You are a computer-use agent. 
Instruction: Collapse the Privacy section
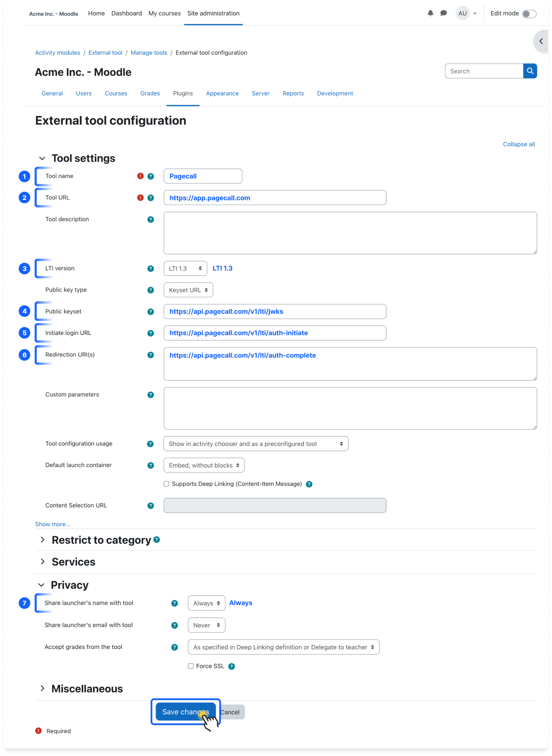tap(41, 585)
